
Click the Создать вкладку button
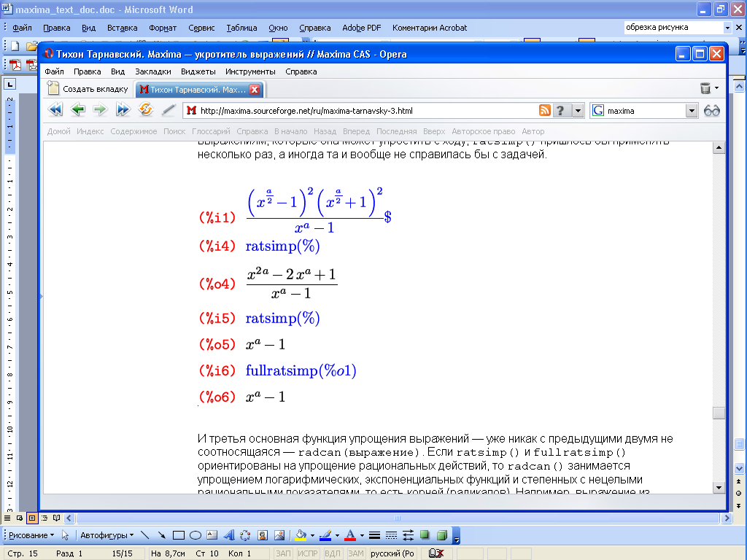(x=88, y=89)
